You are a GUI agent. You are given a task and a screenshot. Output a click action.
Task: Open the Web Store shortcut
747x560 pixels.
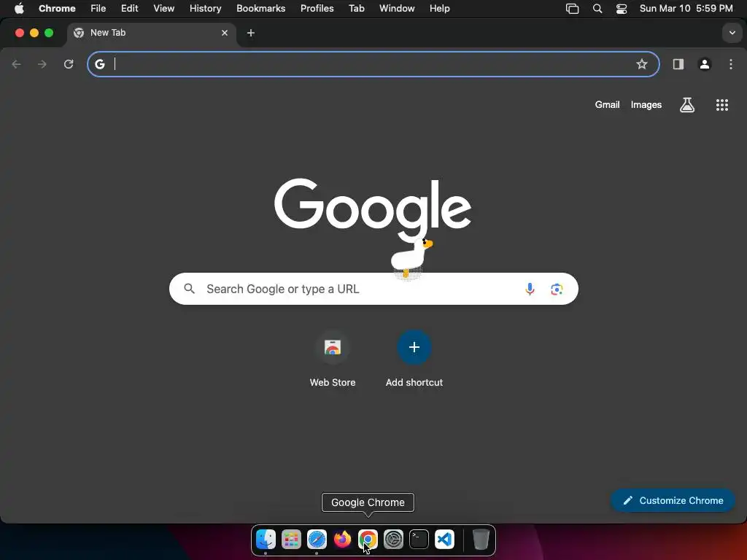click(333, 358)
